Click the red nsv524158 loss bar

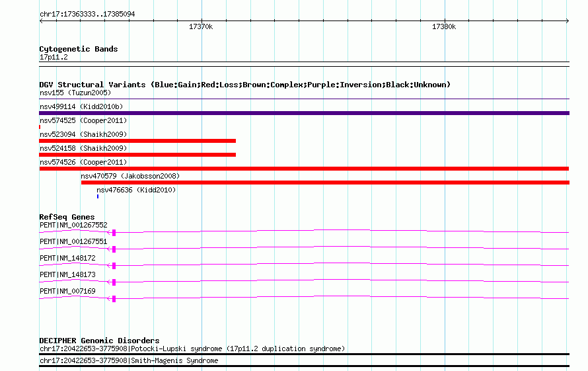[x=137, y=155]
